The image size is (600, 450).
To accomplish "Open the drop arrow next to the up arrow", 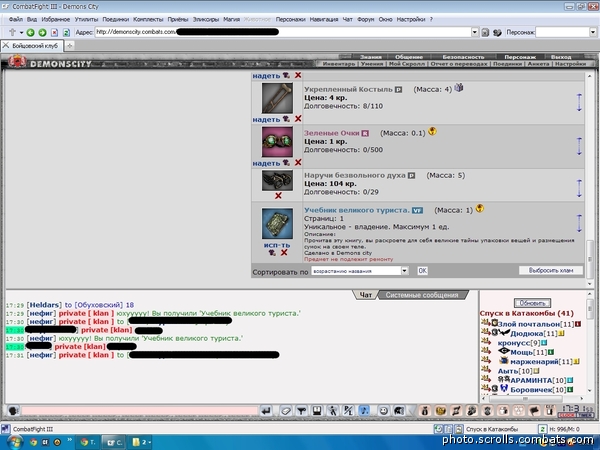I will (21, 33).
